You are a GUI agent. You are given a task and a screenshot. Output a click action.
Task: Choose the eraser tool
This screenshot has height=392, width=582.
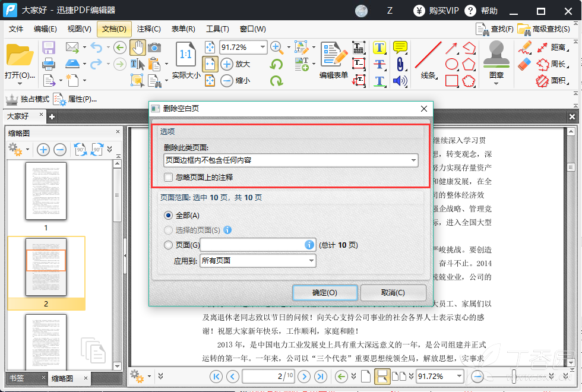pyautogui.click(x=525, y=64)
